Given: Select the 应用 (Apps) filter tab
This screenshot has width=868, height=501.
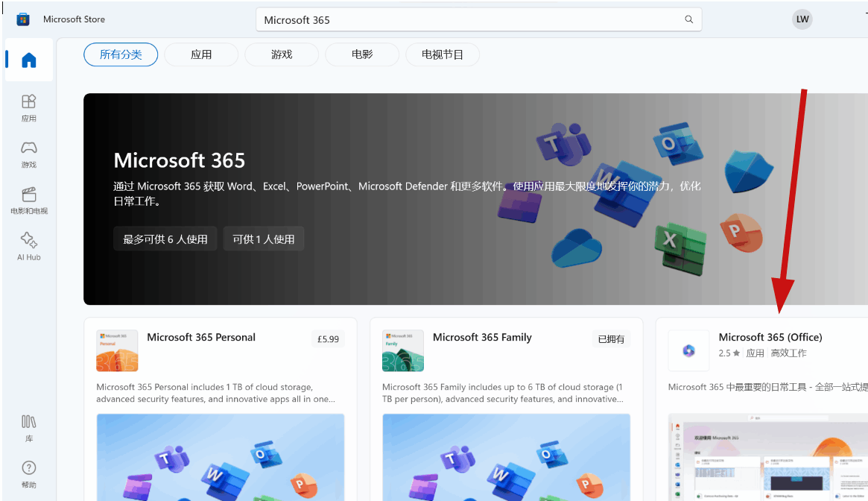Looking at the screenshot, I should (201, 54).
